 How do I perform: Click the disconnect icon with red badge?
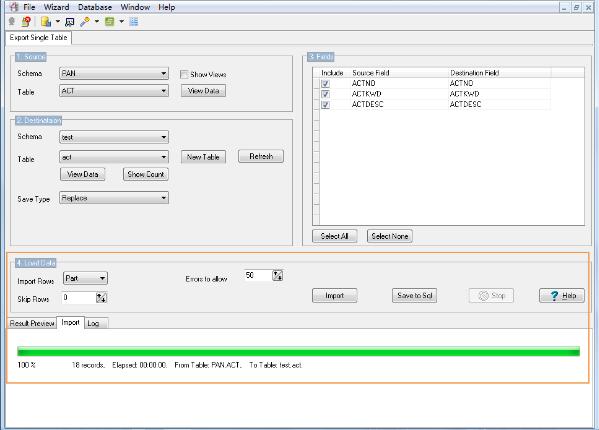26,21
